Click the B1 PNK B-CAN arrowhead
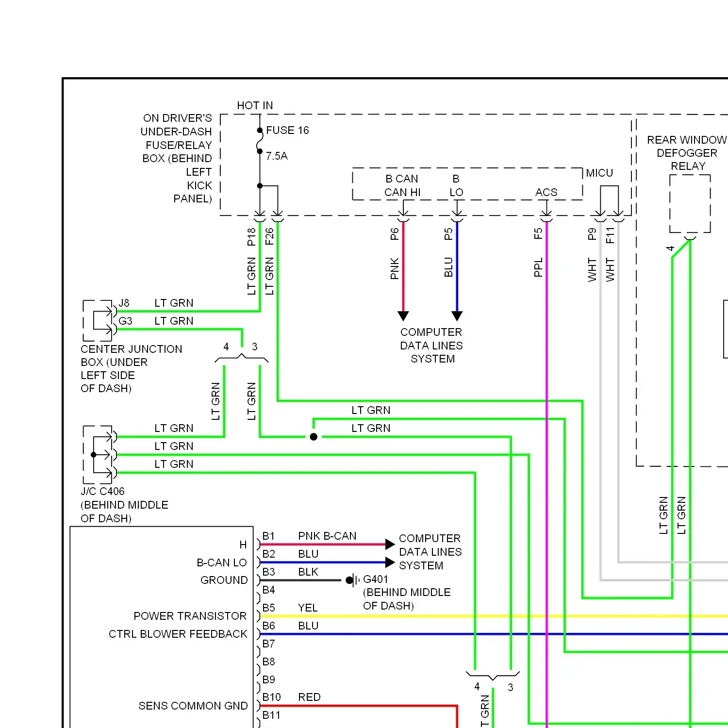 pos(390,545)
